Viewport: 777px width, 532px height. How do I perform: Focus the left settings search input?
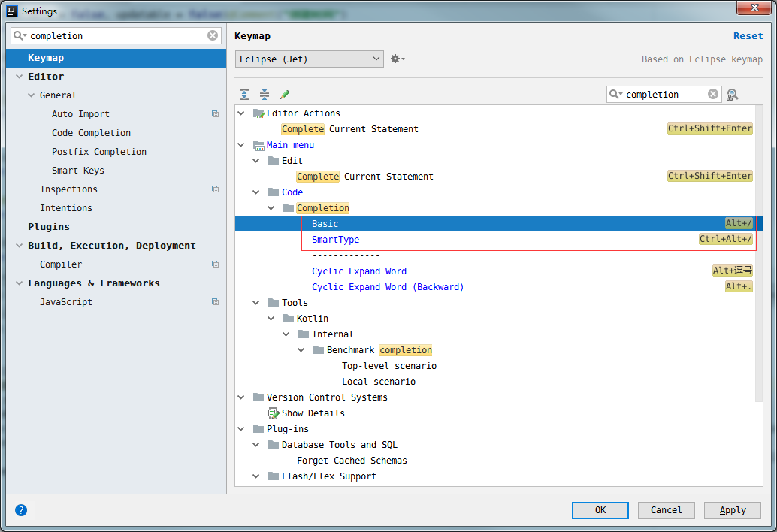[117, 35]
